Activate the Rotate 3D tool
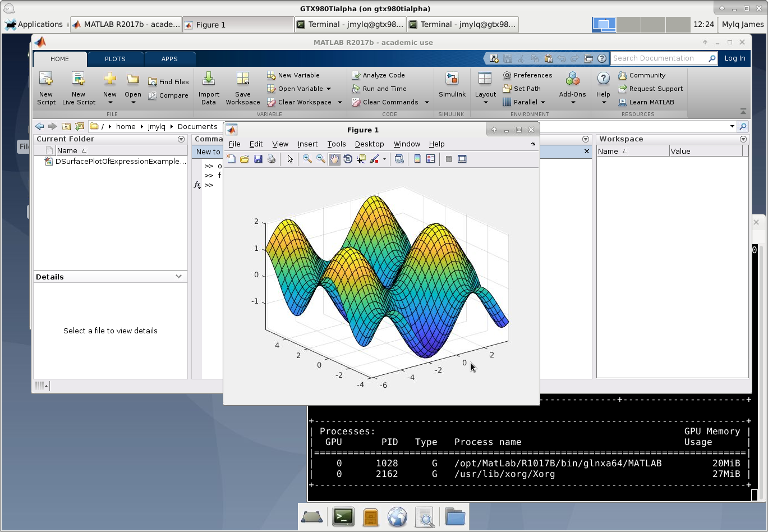Viewport: 768px width, 532px height. click(347, 159)
